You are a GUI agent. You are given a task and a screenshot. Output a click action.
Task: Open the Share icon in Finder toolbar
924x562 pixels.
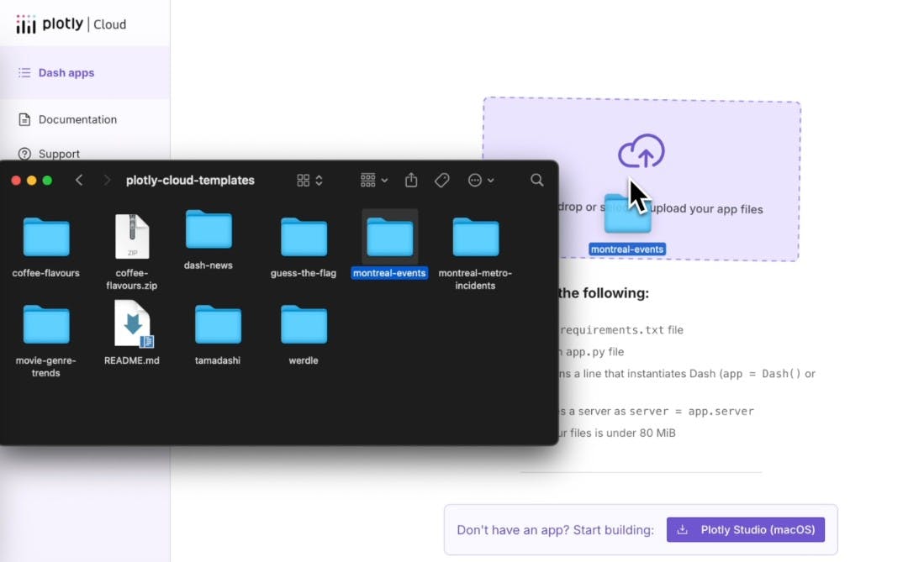click(410, 180)
